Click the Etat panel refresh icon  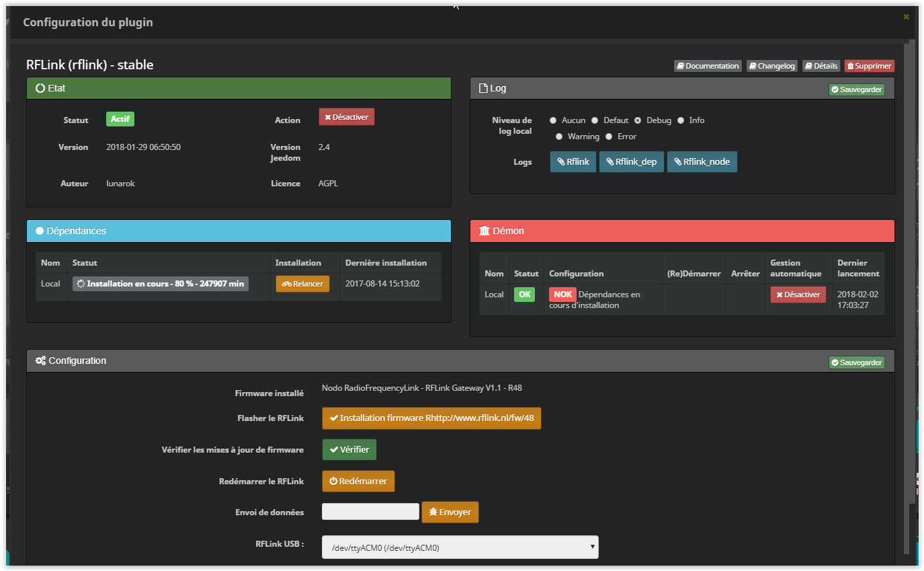(40, 88)
